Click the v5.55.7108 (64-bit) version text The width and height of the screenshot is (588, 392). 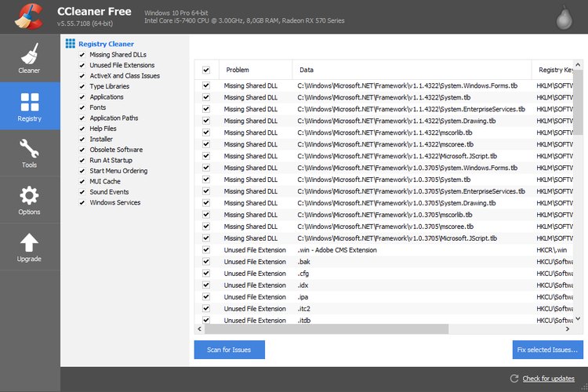pyautogui.click(x=85, y=24)
